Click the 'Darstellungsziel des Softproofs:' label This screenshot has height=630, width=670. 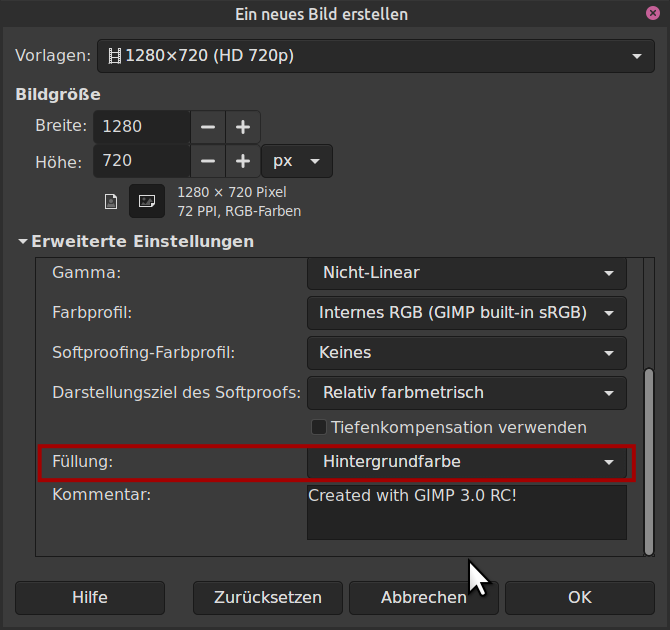click(176, 392)
